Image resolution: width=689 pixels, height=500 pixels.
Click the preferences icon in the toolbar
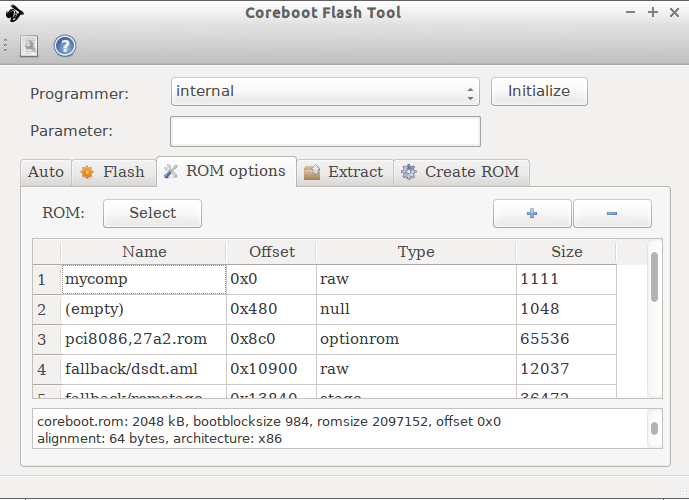(30, 46)
